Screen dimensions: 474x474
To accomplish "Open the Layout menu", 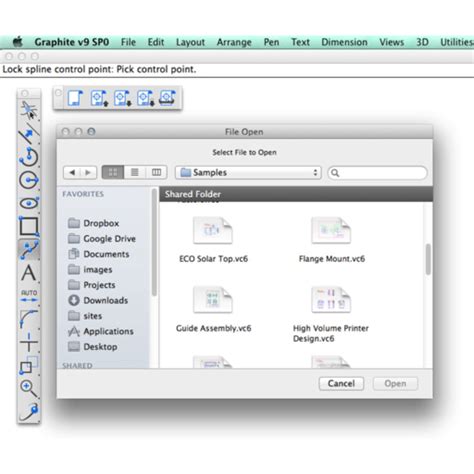I will 190,42.
